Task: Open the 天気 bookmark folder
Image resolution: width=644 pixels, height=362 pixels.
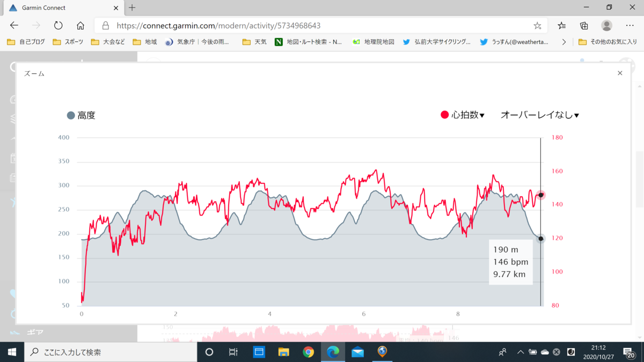Action: coord(254,42)
